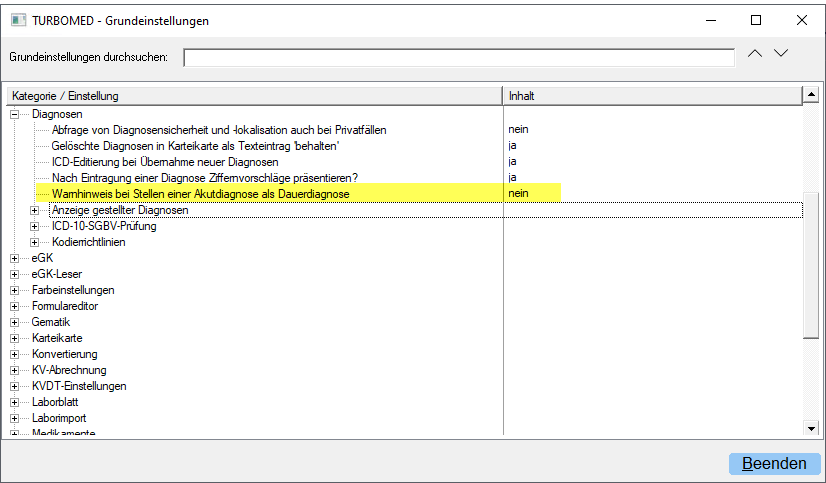This screenshot has height=483, width=826.
Task: Expand the ICD-10-SGBV-Prüfung node
Action: (x=35, y=226)
